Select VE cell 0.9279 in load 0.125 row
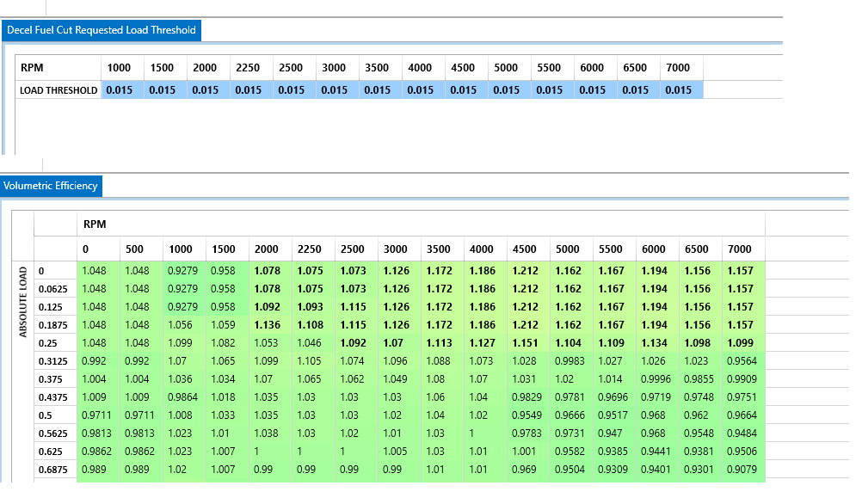 (x=184, y=307)
